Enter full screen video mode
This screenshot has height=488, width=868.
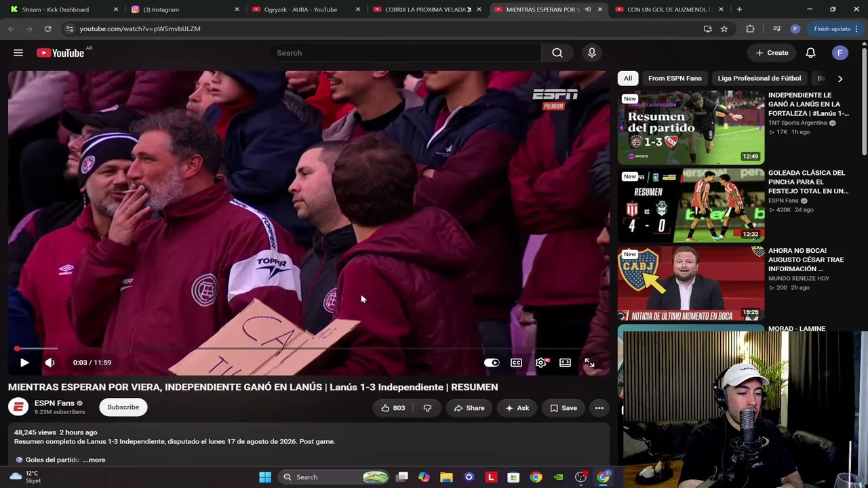[589, 363]
